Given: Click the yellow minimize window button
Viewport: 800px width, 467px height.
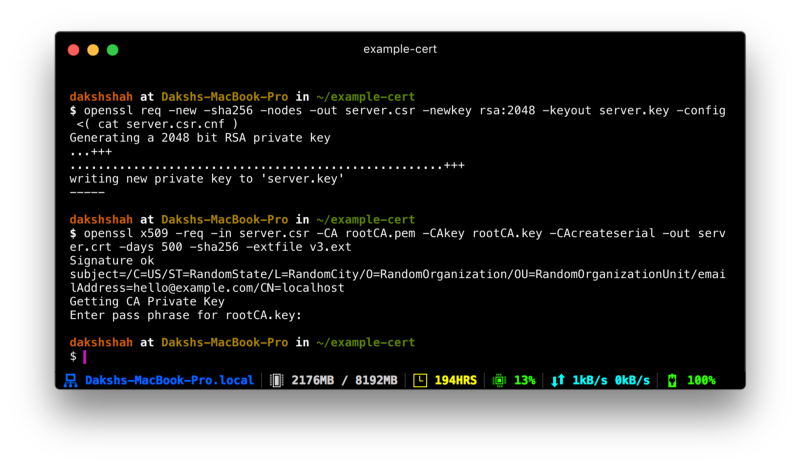Looking at the screenshot, I should pyautogui.click(x=93, y=50).
